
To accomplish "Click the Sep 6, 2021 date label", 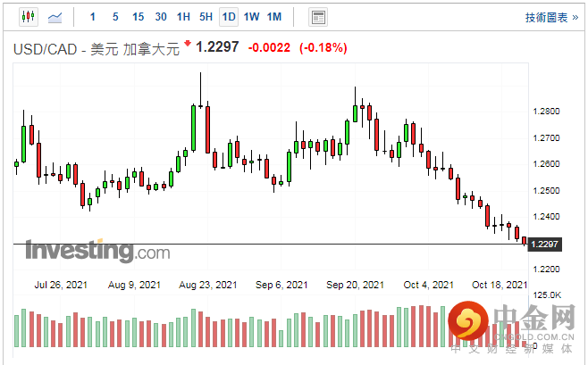I will point(281,285).
